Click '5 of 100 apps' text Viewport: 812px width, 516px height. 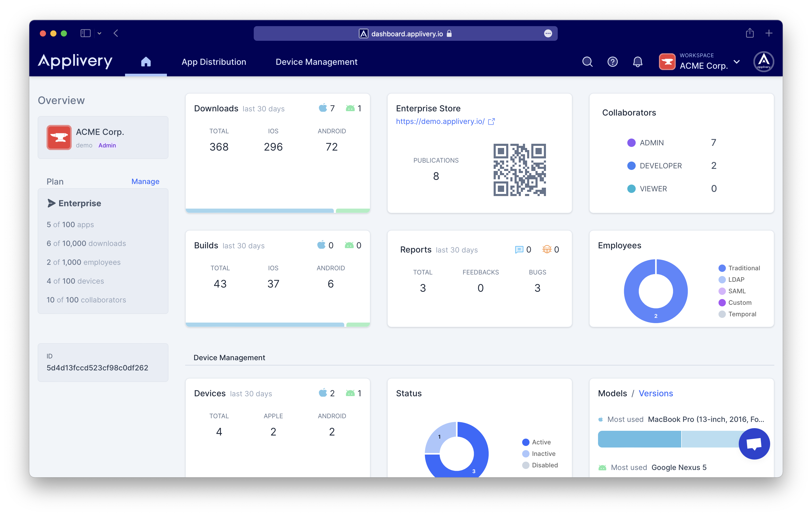tap(70, 225)
